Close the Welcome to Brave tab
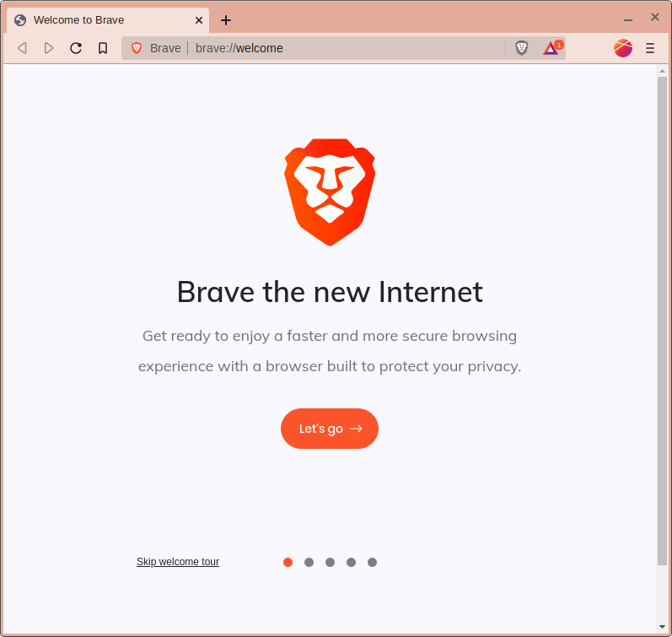672x637 pixels. [199, 20]
